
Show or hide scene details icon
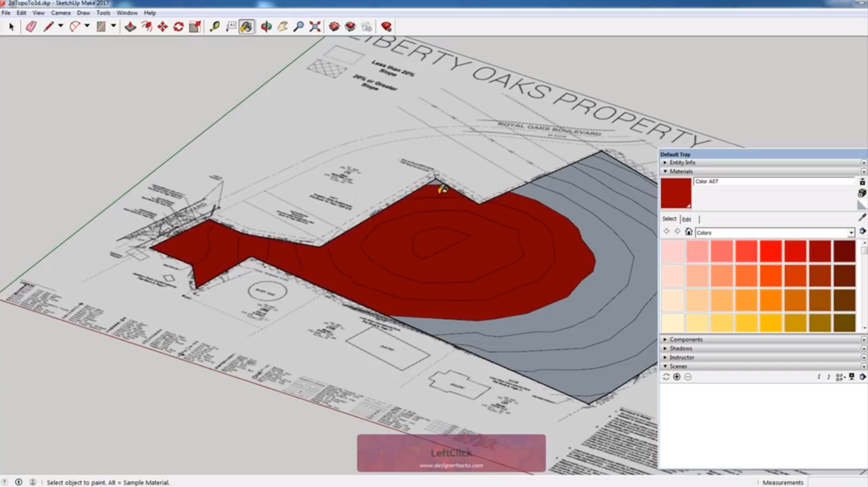[x=851, y=377]
